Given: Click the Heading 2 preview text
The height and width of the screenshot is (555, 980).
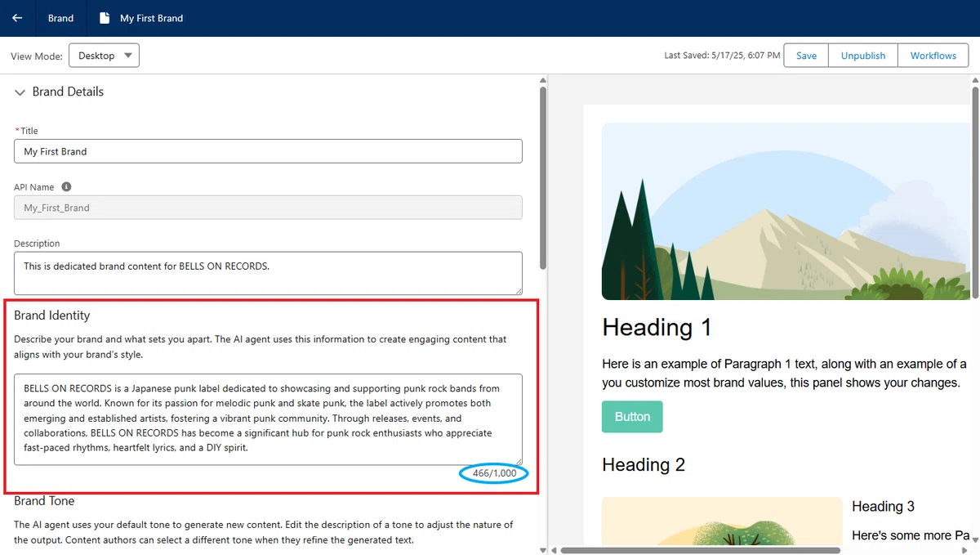Looking at the screenshot, I should tap(644, 465).
